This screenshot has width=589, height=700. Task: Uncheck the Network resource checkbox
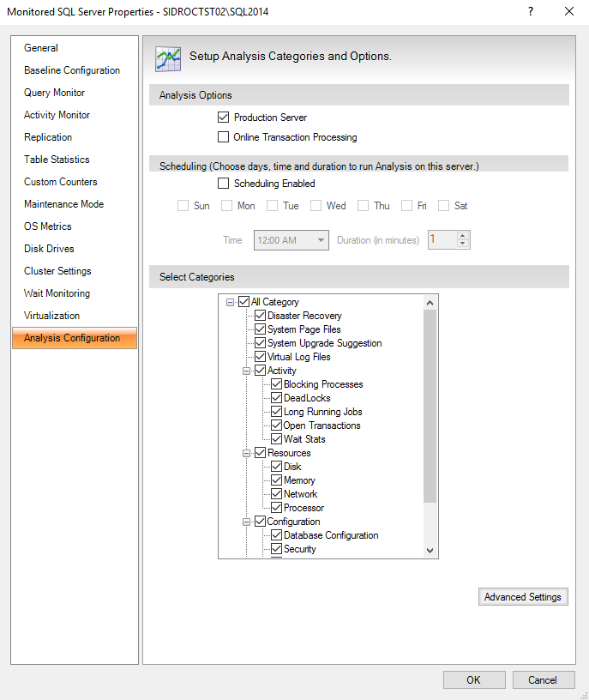tap(277, 494)
